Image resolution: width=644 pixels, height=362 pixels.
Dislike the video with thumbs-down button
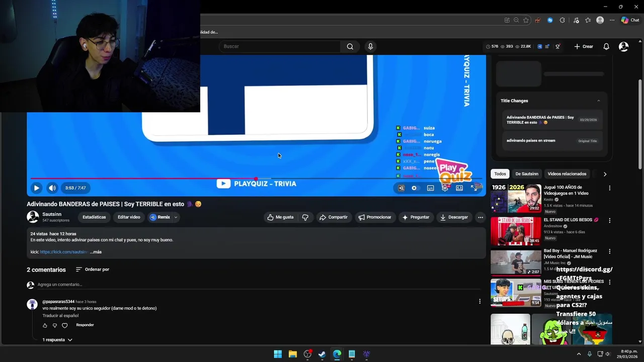tap(305, 217)
